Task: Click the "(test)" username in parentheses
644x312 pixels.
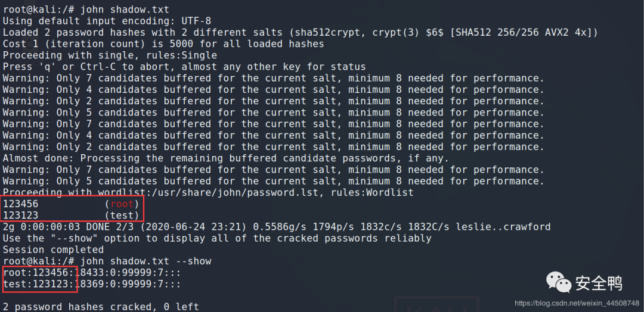Action: (122, 215)
